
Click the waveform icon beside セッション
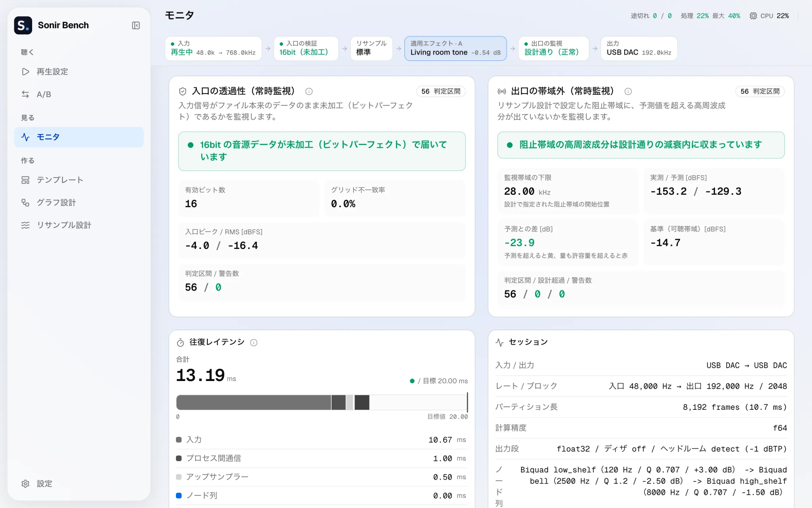pyautogui.click(x=499, y=342)
